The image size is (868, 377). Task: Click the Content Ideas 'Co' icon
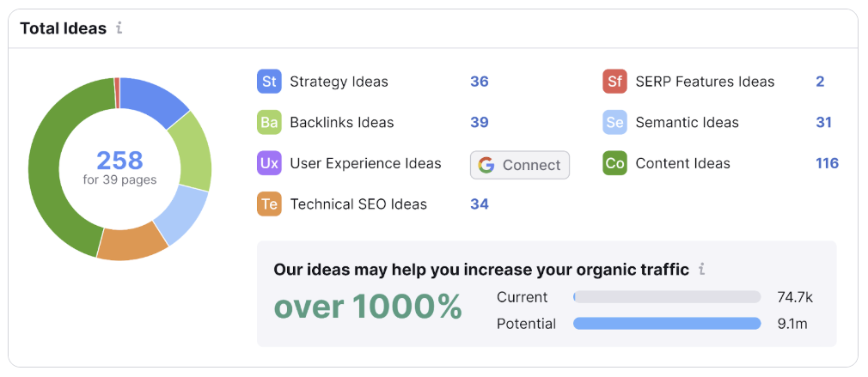coord(614,163)
